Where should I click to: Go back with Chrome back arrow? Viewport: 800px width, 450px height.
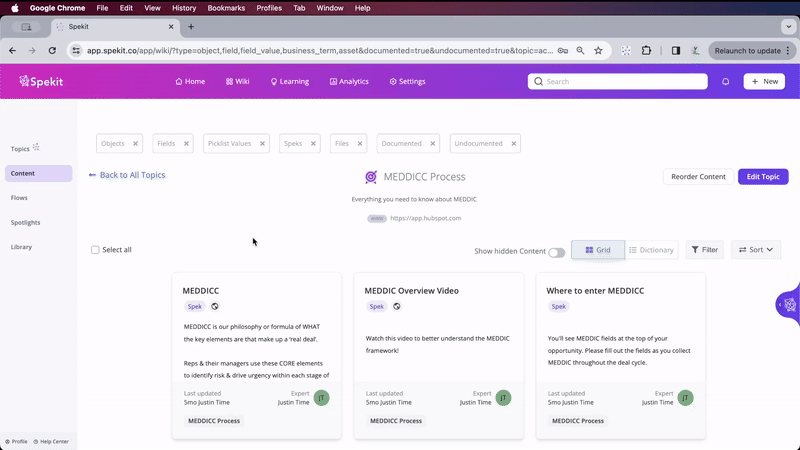pos(12,51)
